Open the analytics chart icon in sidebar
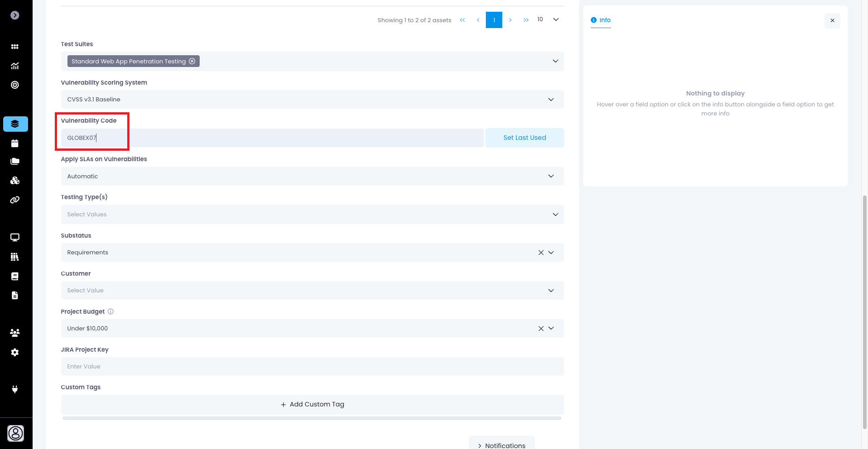This screenshot has height=449, width=868. click(15, 66)
